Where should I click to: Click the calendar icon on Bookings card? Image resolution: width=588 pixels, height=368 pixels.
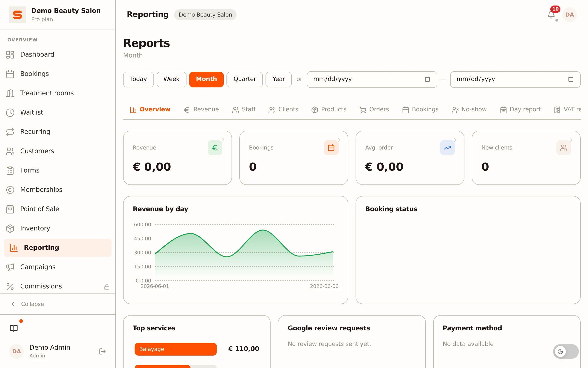pos(331,147)
